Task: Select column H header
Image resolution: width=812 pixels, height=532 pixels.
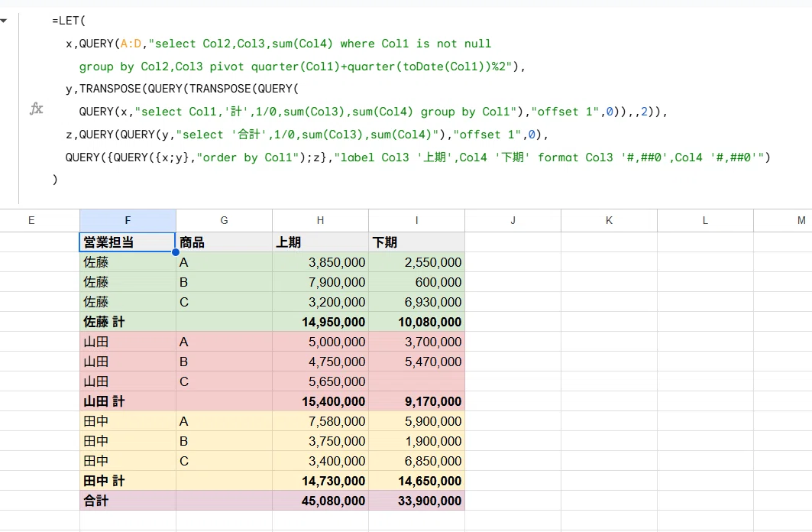Action: click(321, 221)
